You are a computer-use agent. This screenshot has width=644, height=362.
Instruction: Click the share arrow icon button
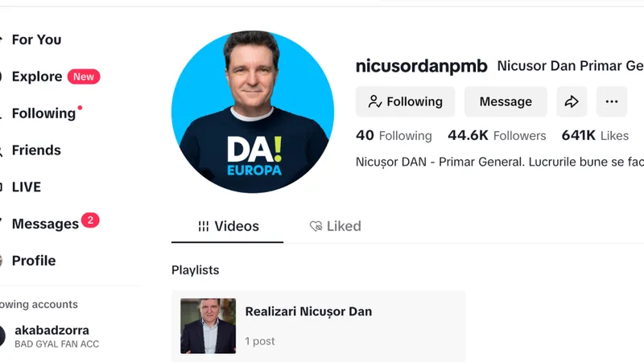(x=572, y=101)
